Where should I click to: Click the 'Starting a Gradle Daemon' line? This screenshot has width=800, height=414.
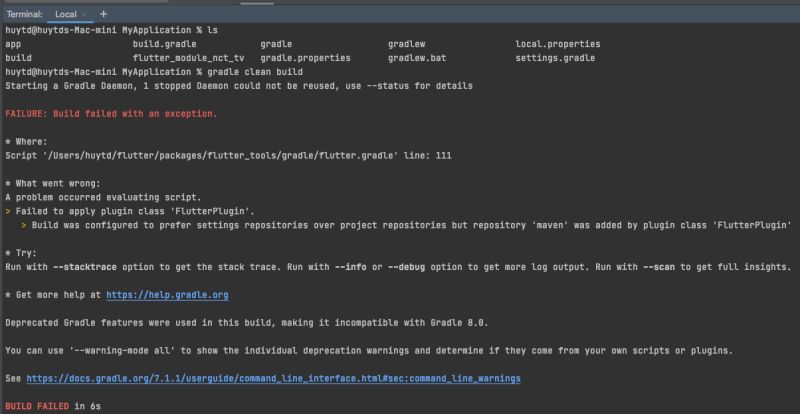click(x=239, y=86)
